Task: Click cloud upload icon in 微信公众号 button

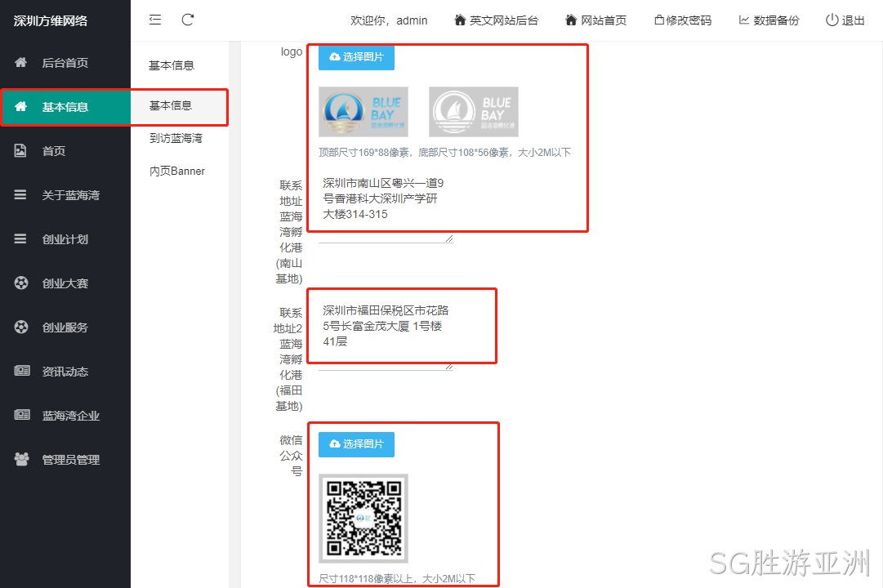Action: (335, 443)
